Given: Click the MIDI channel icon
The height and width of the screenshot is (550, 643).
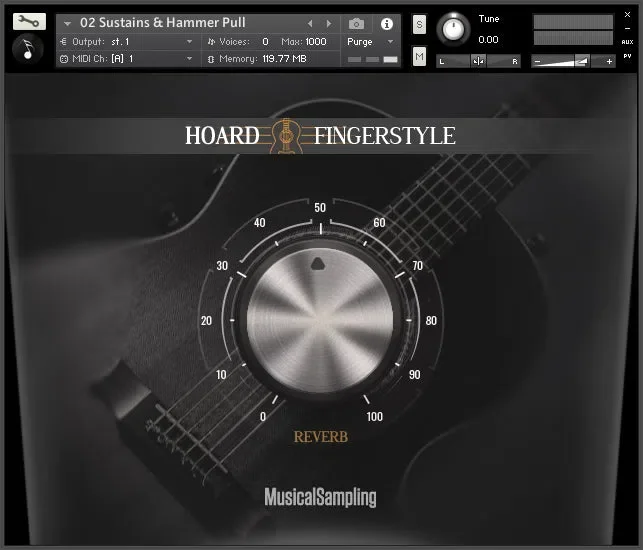Looking at the screenshot, I should point(64,59).
